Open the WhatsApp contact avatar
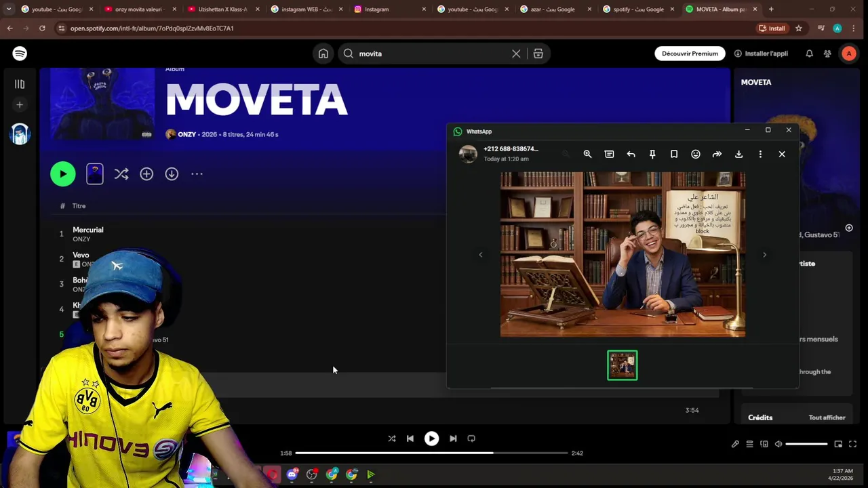 click(468, 154)
